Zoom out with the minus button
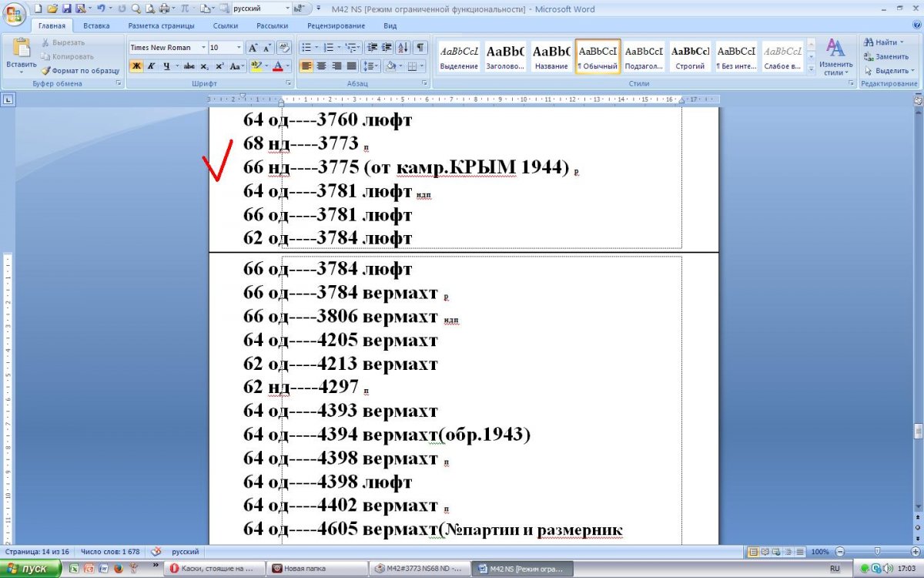This screenshot has width=924, height=578. 839,552
